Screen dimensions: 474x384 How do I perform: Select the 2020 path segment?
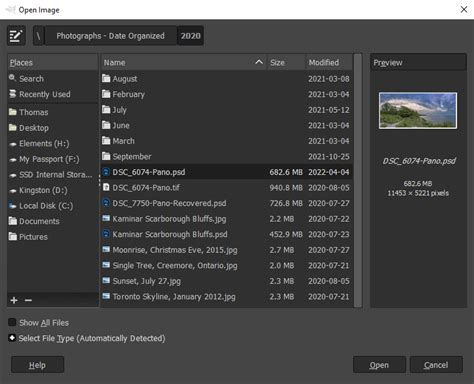pos(190,35)
